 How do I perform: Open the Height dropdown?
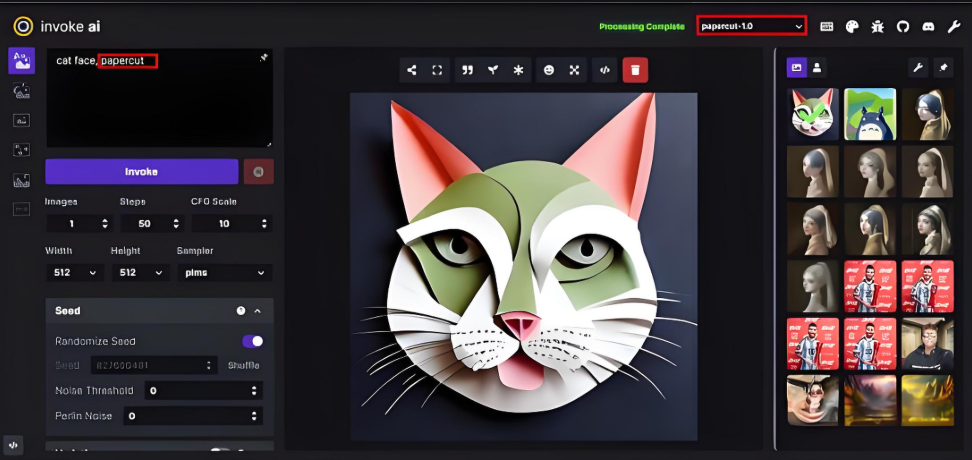click(x=140, y=272)
